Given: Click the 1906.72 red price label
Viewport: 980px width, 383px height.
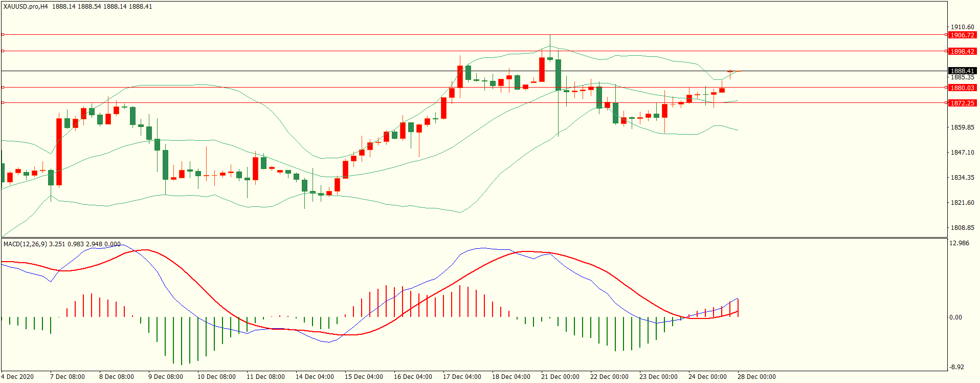Looking at the screenshot, I should coord(962,35).
